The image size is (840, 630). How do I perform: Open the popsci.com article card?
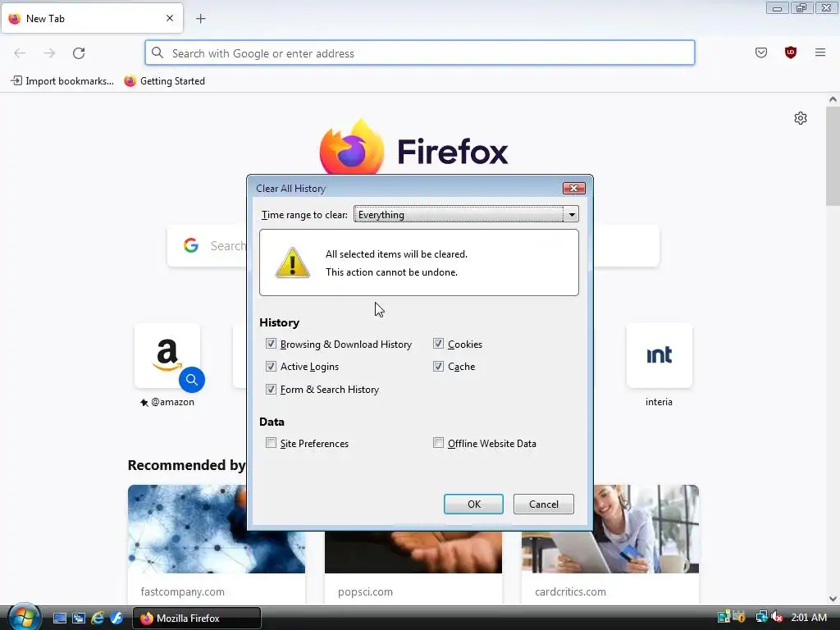413,568
